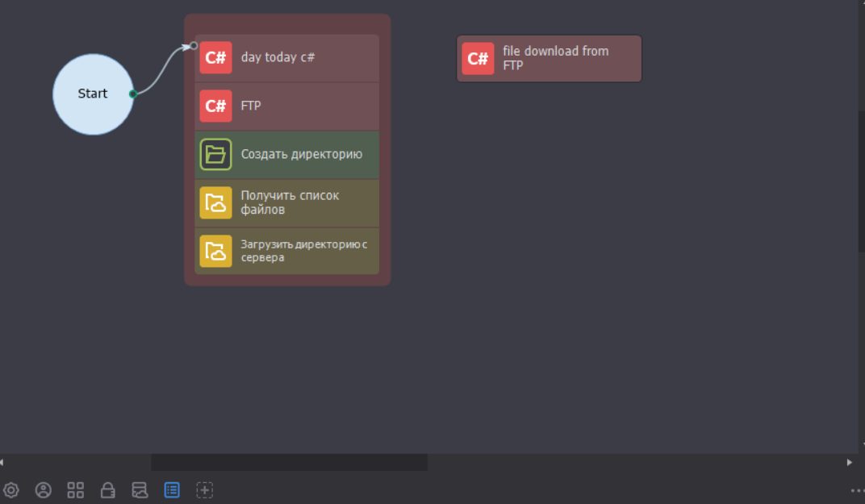Open the gear settings icon in bottom toolbar
The image size is (865, 504).
coord(10,489)
